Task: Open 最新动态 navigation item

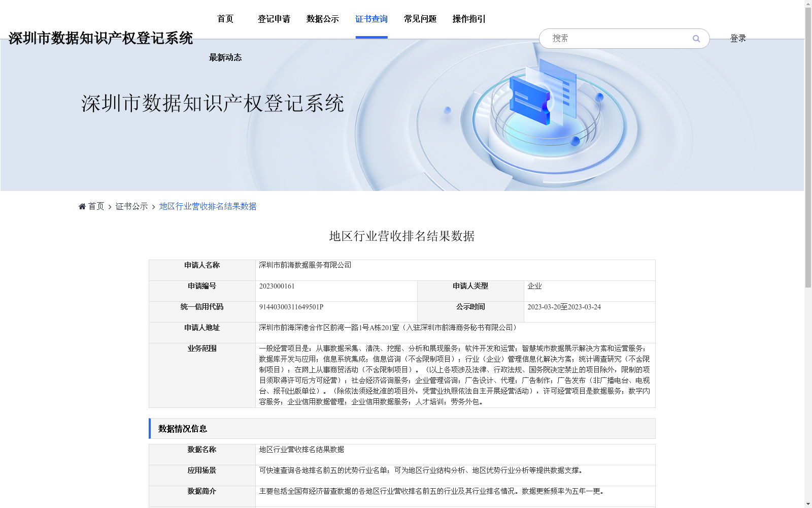Action: coord(225,57)
